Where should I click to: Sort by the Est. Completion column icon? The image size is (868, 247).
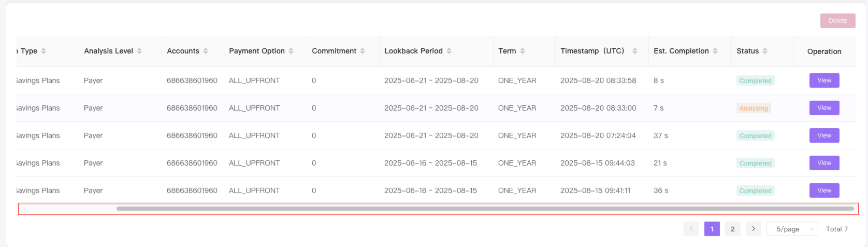tap(715, 51)
